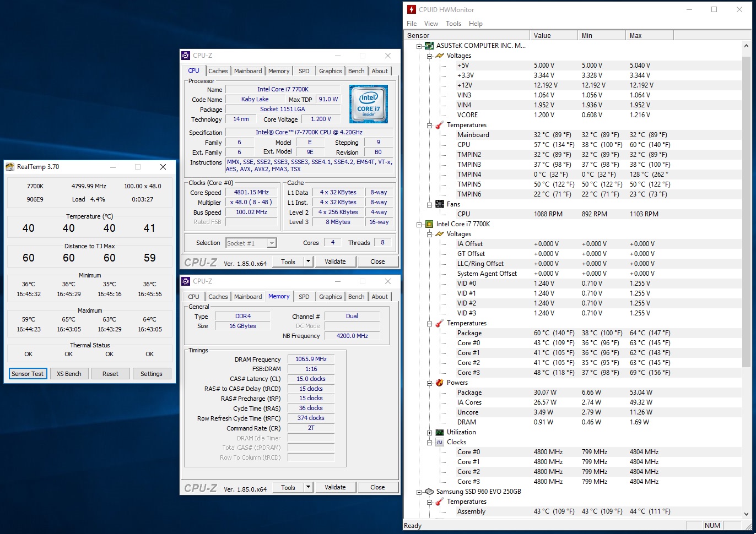Click the voltage icon beside ASUSTeK Voltages
Viewport: 756px width, 534px height.
[439, 56]
